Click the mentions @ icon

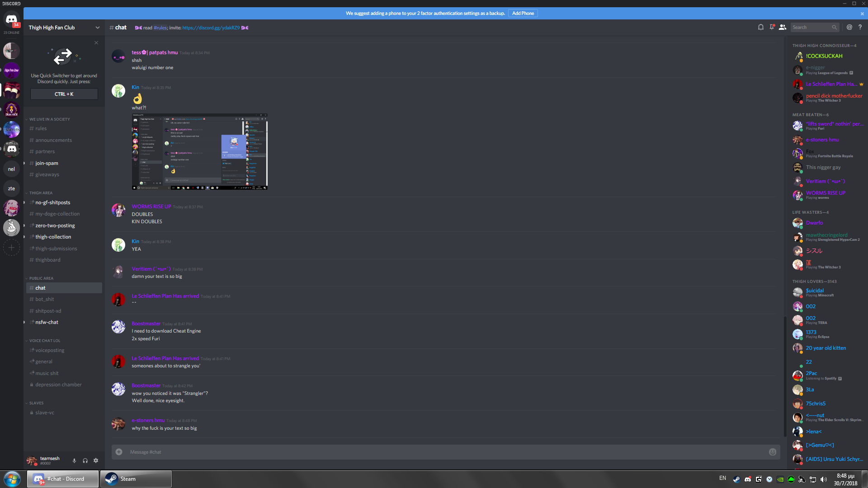click(x=849, y=27)
